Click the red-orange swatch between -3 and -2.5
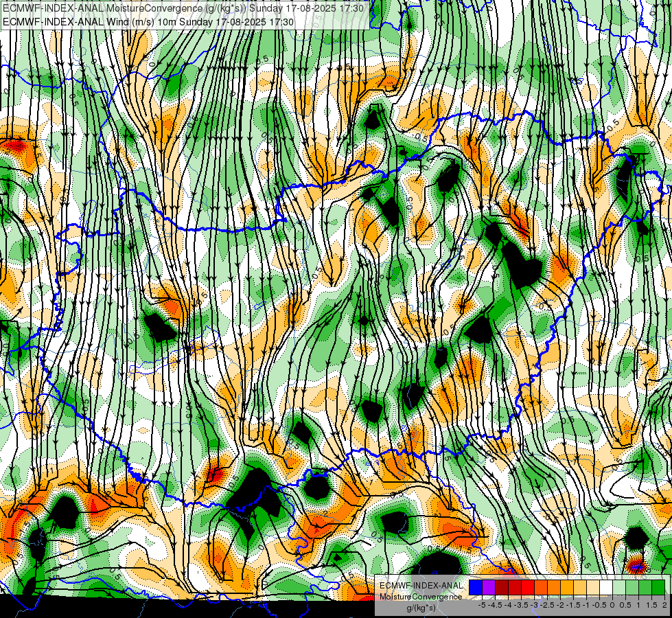 [x=541, y=588]
